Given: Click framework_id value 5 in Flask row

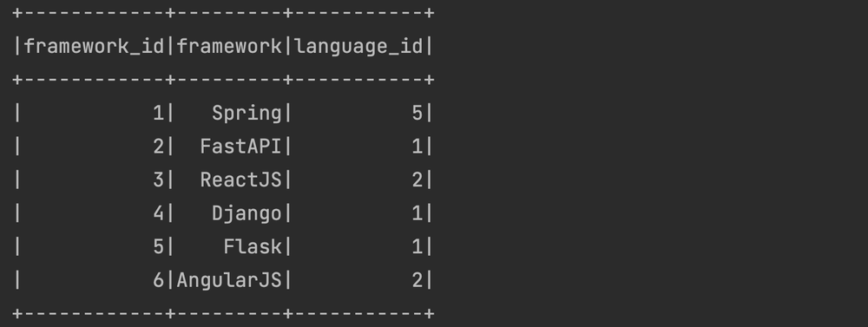Looking at the screenshot, I should pos(159,247).
